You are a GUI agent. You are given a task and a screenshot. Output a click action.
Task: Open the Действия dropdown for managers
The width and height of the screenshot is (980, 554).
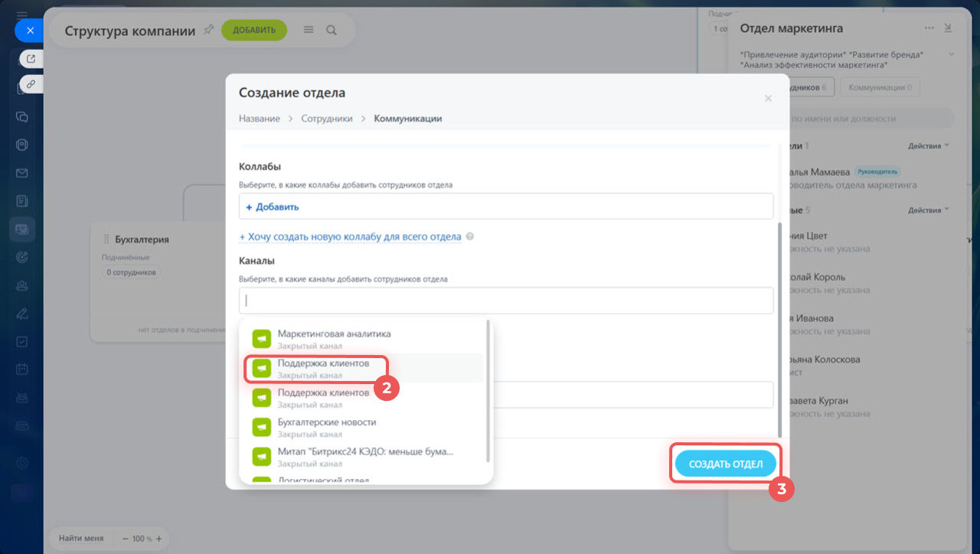[x=928, y=145]
